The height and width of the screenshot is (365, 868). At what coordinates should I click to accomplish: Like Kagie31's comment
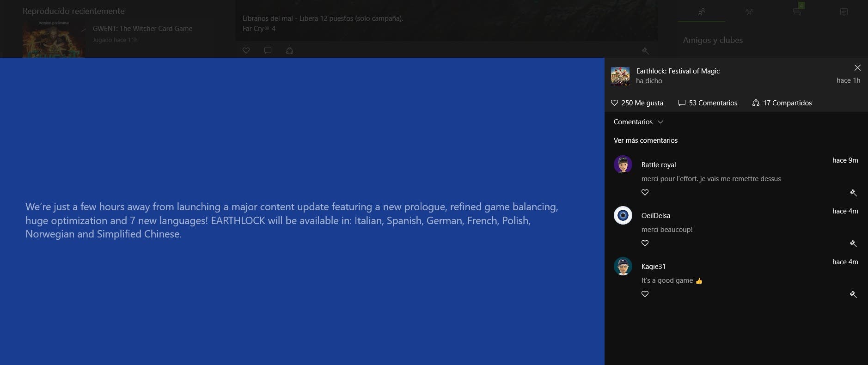point(645,294)
